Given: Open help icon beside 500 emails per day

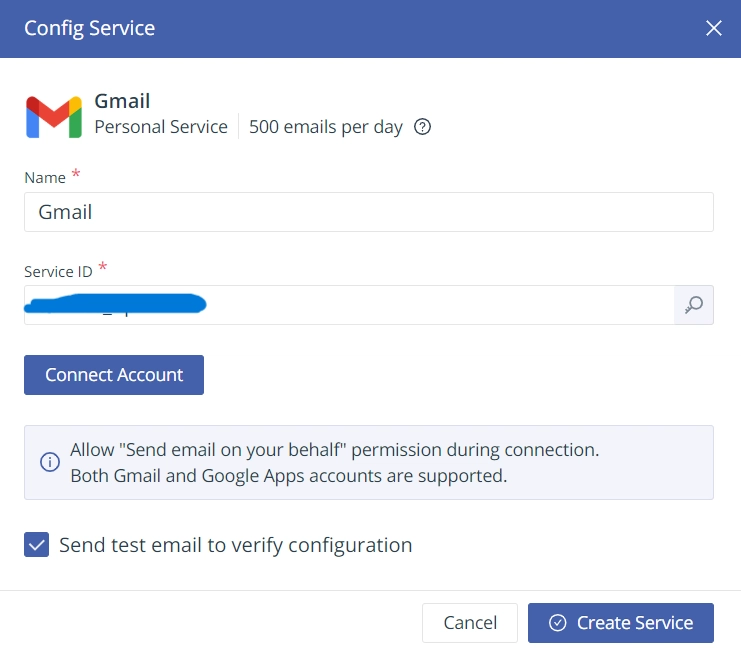Looking at the screenshot, I should (x=422, y=127).
